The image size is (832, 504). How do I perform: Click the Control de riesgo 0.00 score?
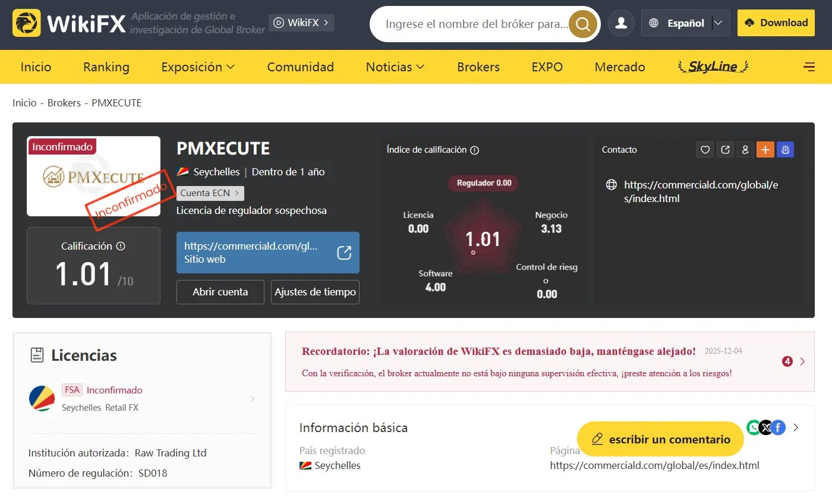547,281
